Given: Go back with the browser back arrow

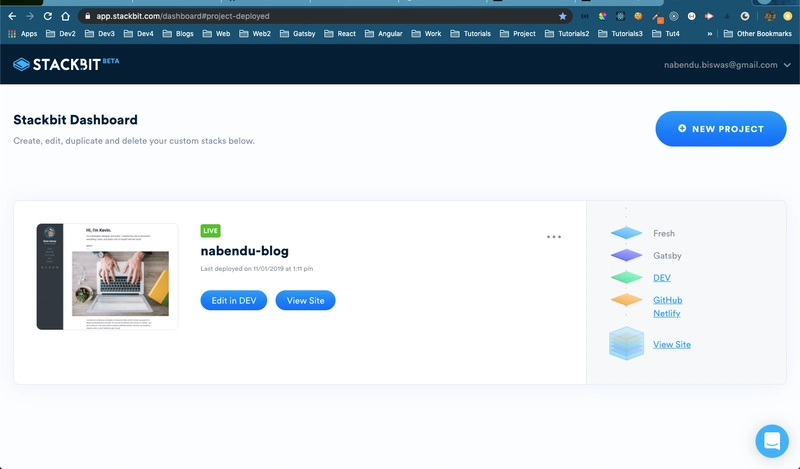Looking at the screenshot, I should tap(12, 16).
